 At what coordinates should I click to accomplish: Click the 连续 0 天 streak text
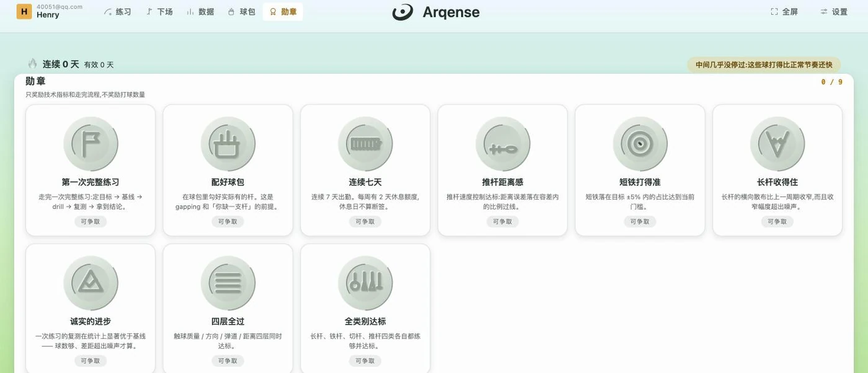61,64
